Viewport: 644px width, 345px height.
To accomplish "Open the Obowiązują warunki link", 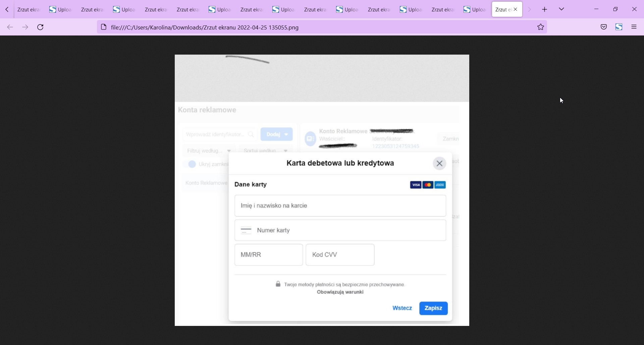I will click(340, 292).
